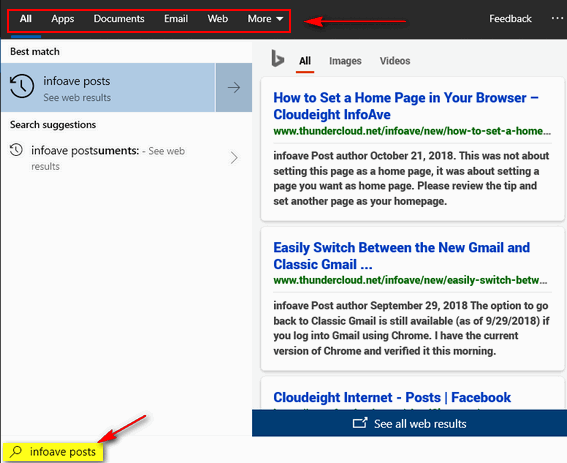Click the history clock icon beside infoave posts
Screen dimensions: 567x463
(22, 86)
